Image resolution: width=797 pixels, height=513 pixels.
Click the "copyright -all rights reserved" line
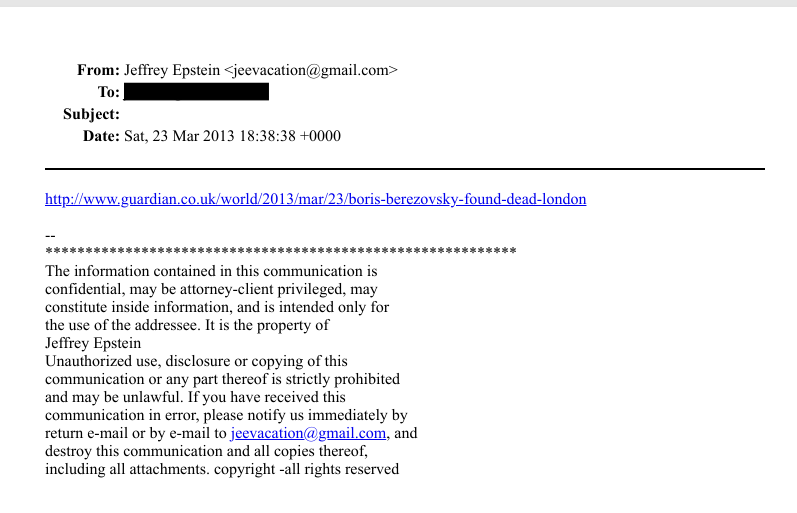pyautogui.click(x=222, y=469)
